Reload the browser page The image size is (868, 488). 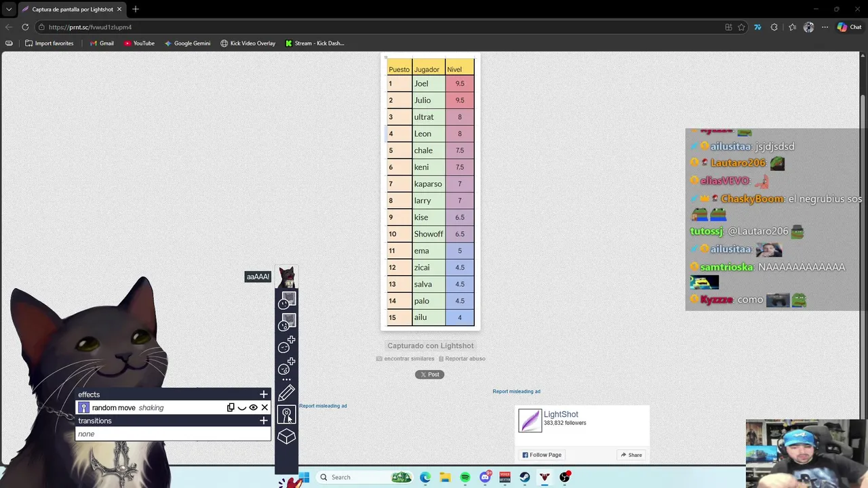click(x=25, y=27)
